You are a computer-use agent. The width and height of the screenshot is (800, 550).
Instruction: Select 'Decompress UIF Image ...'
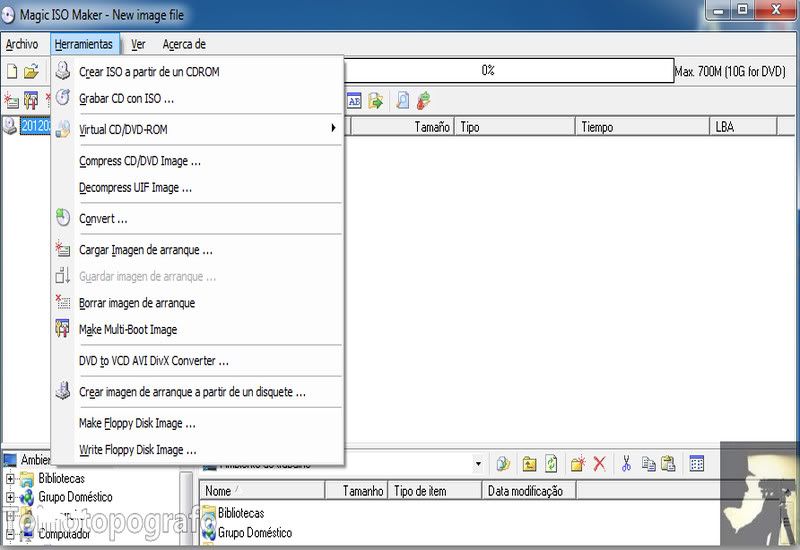[x=197, y=187]
